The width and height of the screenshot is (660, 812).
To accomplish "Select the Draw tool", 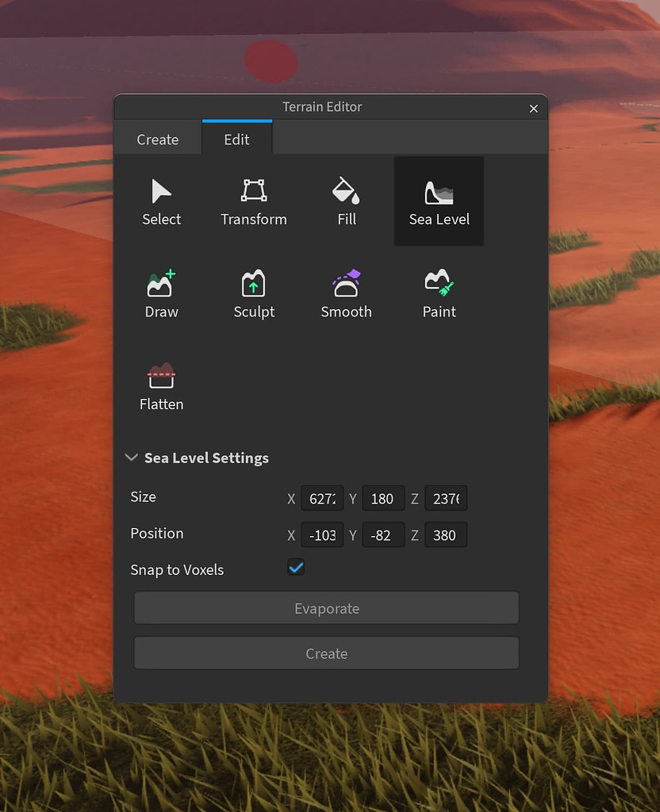I will (x=161, y=292).
